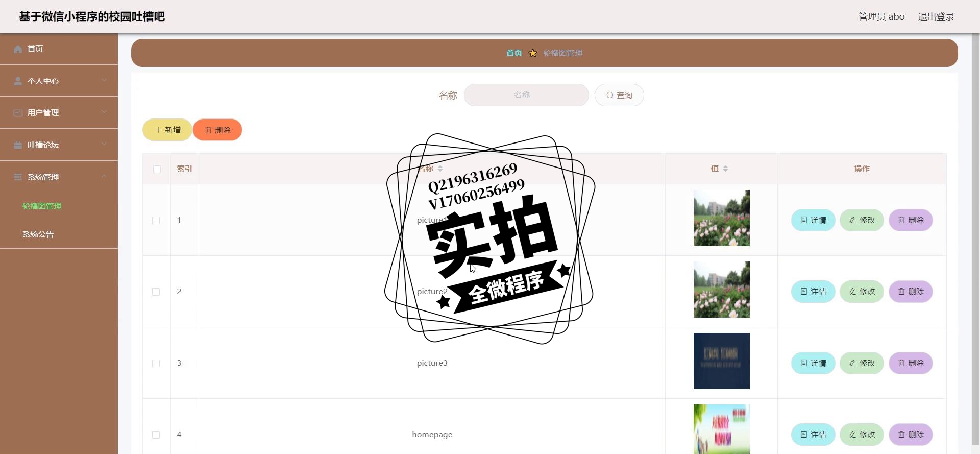Open 吐槽论坛 menu label
980x454 pixels.
(x=43, y=145)
